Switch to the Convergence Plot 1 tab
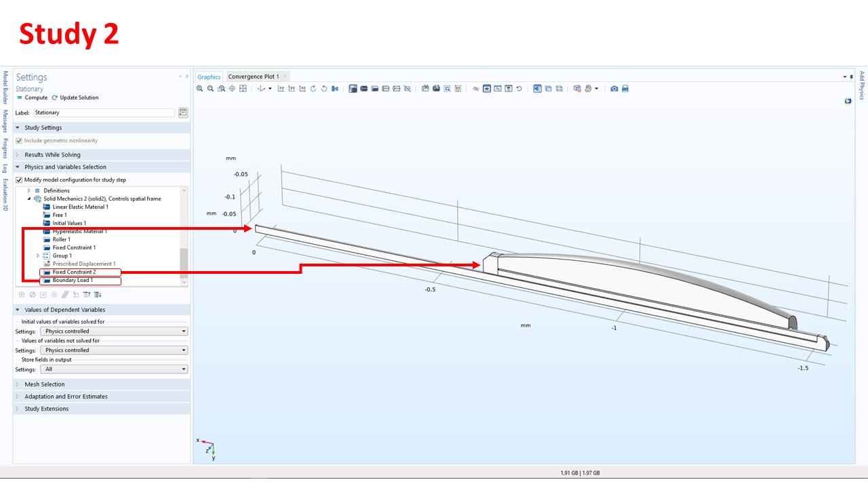The image size is (868, 488). click(x=253, y=77)
